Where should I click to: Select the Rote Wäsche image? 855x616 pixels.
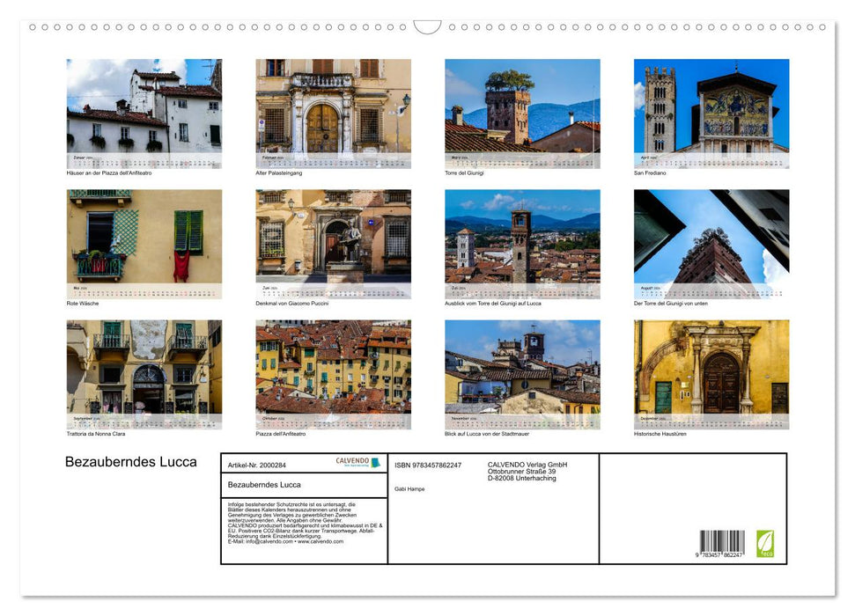tap(144, 239)
